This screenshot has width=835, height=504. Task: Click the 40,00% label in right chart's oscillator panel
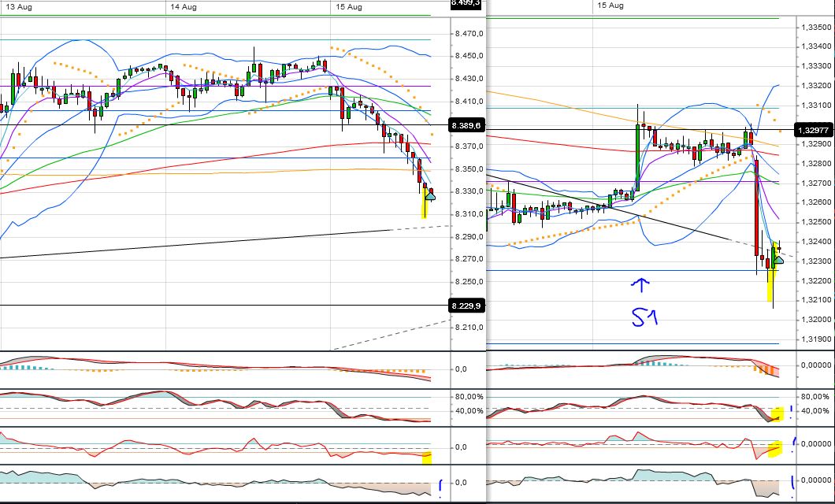pos(815,411)
